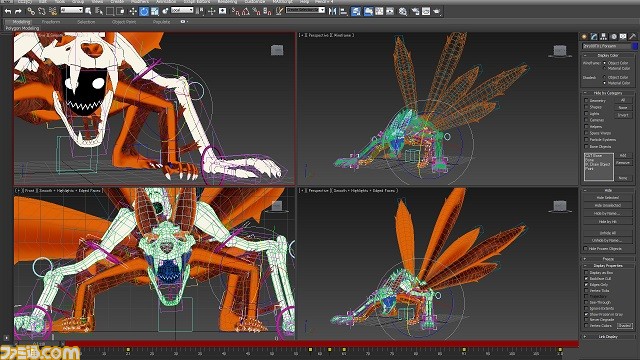
Task: Select Wireframe Material Color radio button
Action: 605,69
